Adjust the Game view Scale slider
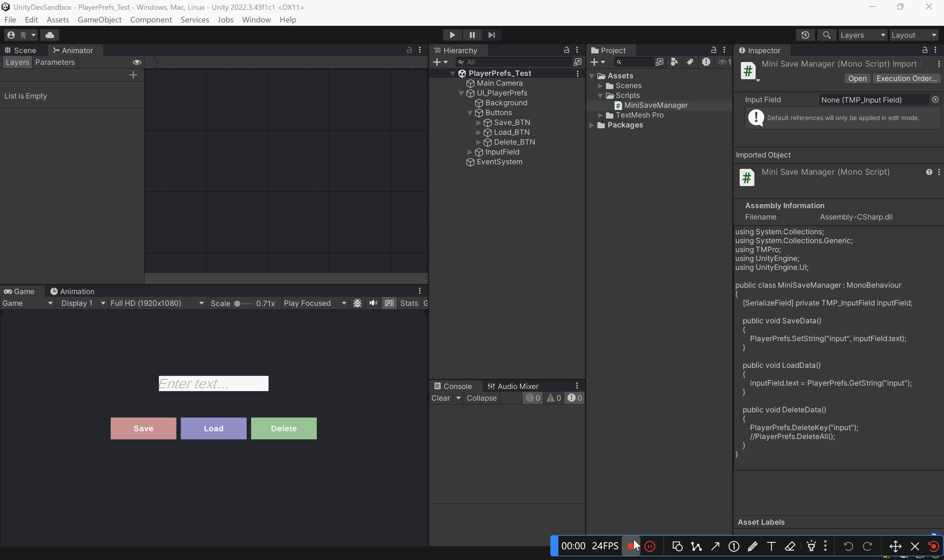 (238, 303)
